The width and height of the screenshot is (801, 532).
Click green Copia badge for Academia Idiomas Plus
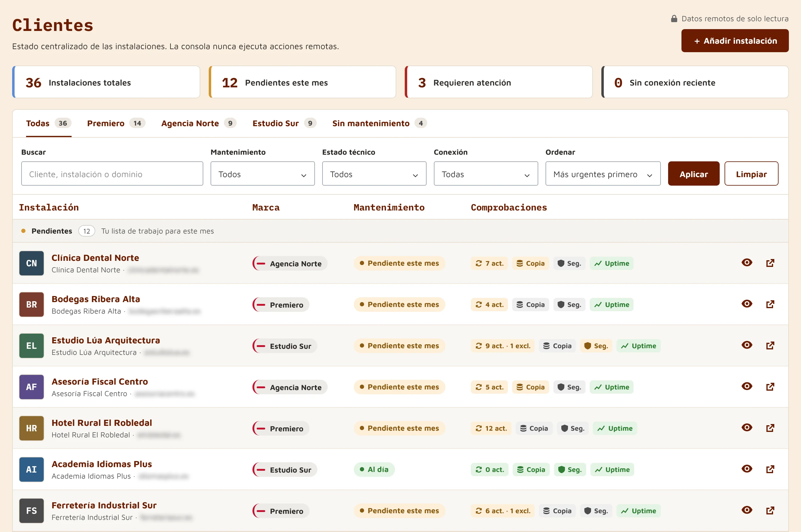point(531,470)
